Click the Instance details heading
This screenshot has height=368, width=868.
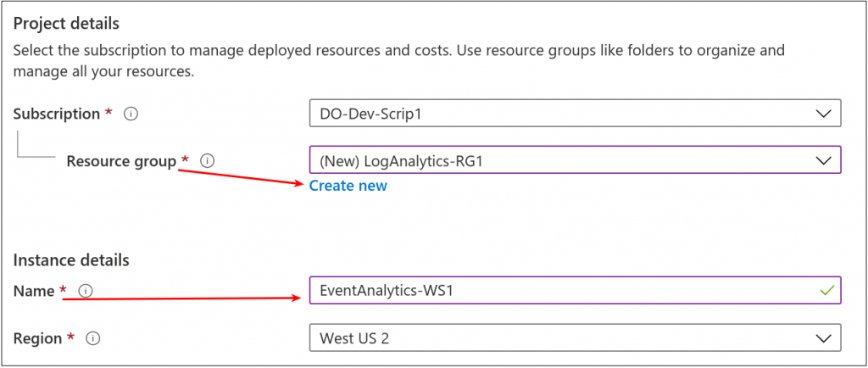click(x=71, y=259)
